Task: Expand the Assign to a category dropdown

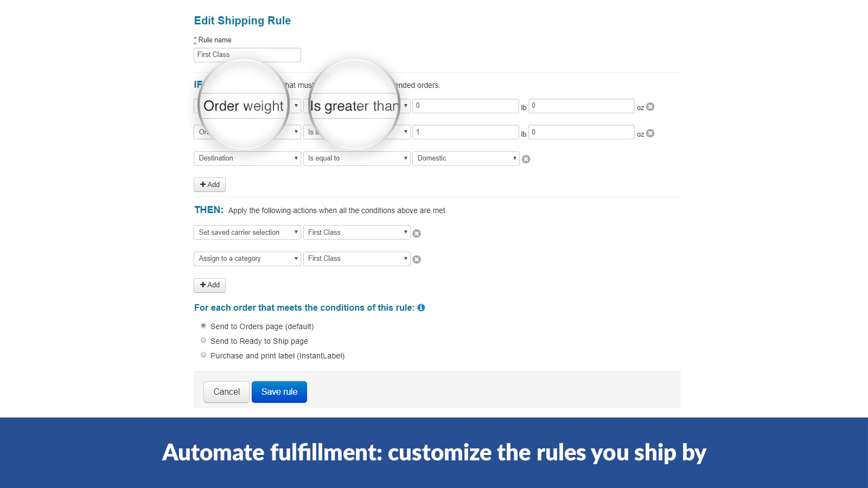Action: (x=247, y=259)
